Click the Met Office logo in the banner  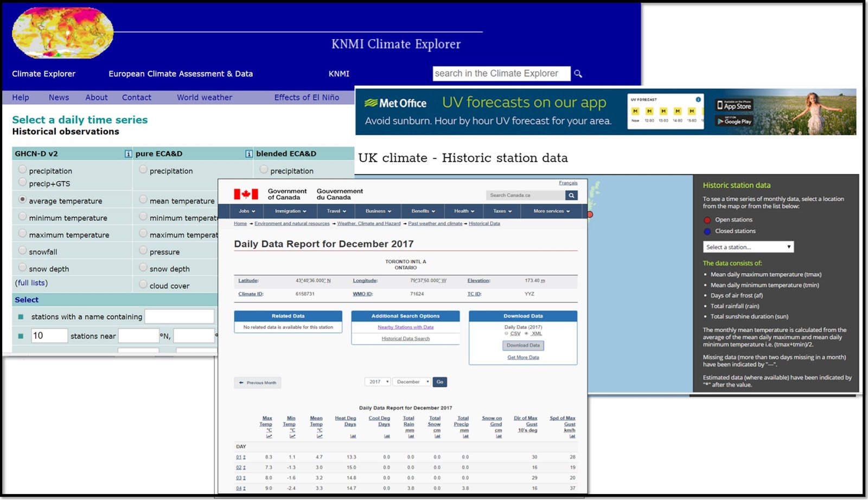point(395,103)
